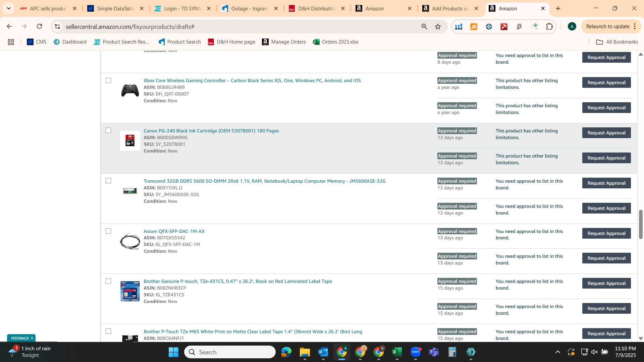Image resolution: width=644 pixels, height=362 pixels.
Task: Show hidden system tray icons chevron
Action: tap(557, 352)
